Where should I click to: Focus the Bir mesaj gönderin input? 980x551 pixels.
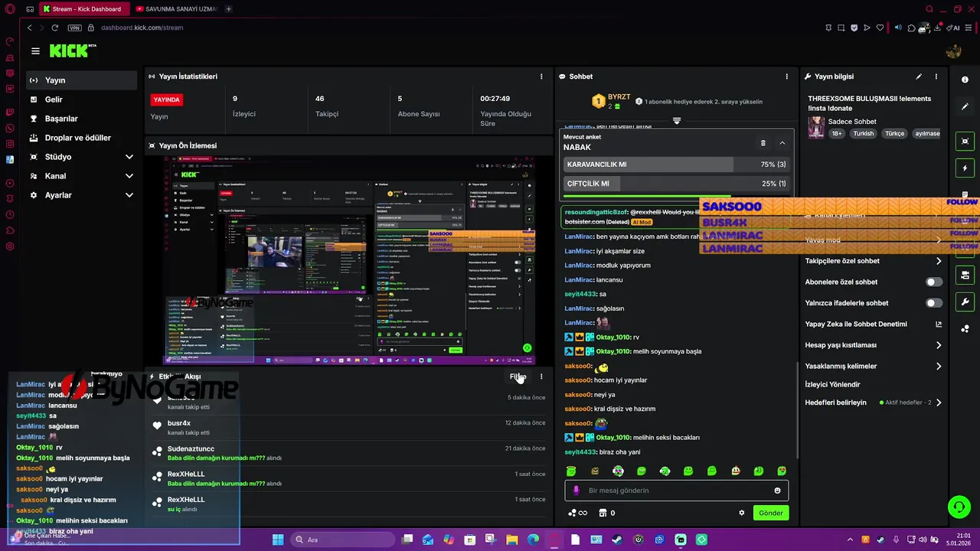pos(678,491)
